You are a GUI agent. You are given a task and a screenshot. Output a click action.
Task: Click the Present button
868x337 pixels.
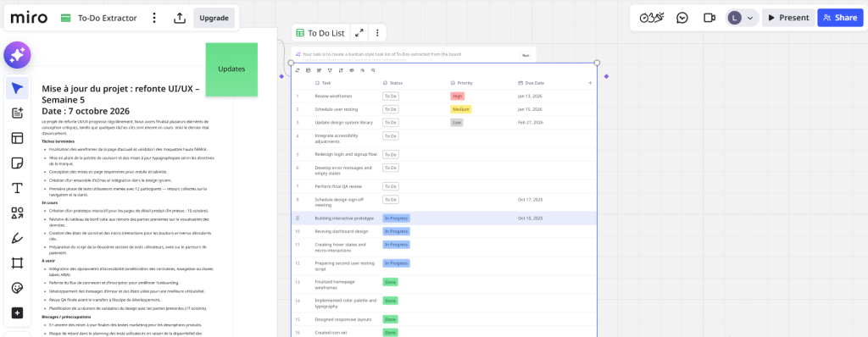tap(788, 18)
